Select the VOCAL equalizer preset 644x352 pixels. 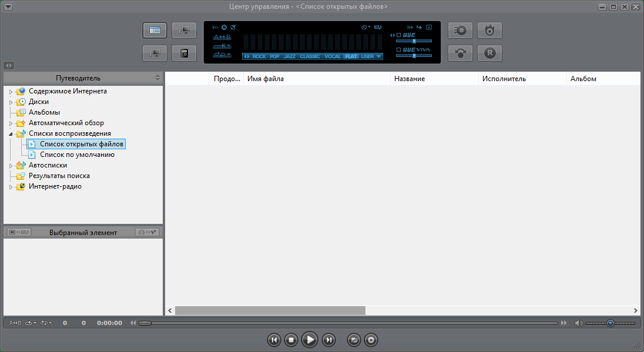coord(333,56)
